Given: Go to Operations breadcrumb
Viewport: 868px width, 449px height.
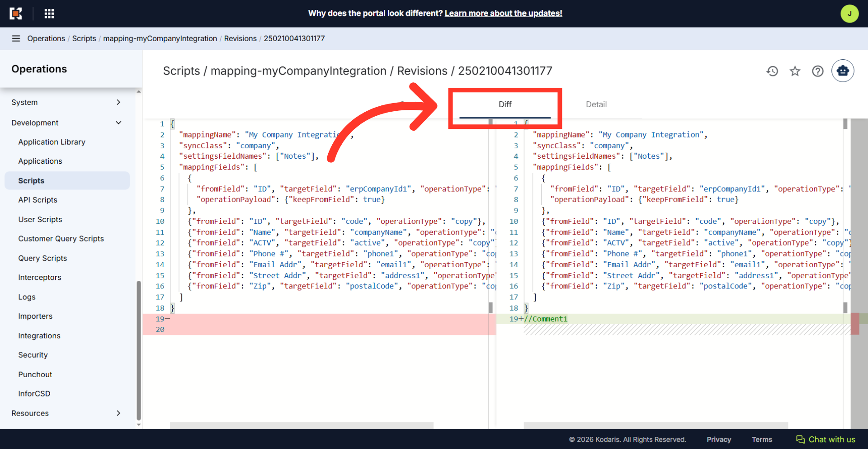Looking at the screenshot, I should pos(46,38).
